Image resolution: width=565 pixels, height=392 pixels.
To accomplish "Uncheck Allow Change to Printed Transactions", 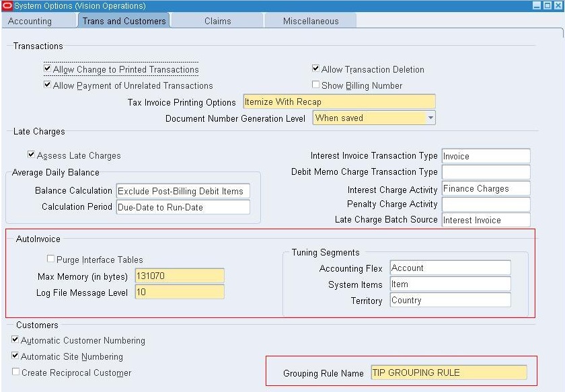I will (x=47, y=69).
